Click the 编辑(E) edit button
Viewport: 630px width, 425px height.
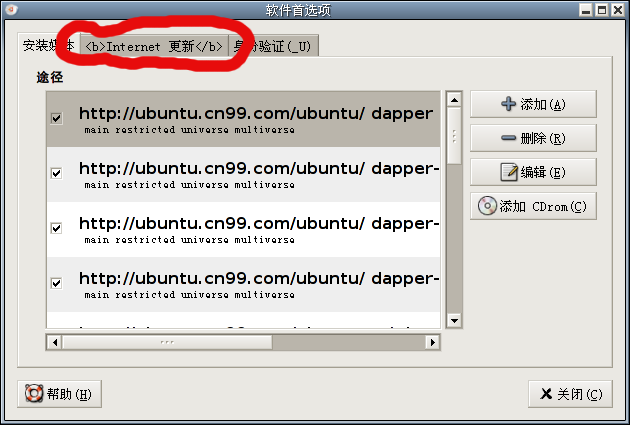coord(533,172)
